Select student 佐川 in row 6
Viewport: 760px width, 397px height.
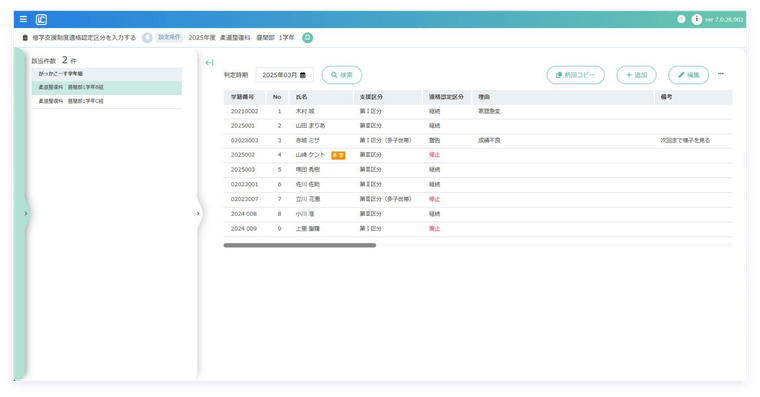point(307,184)
